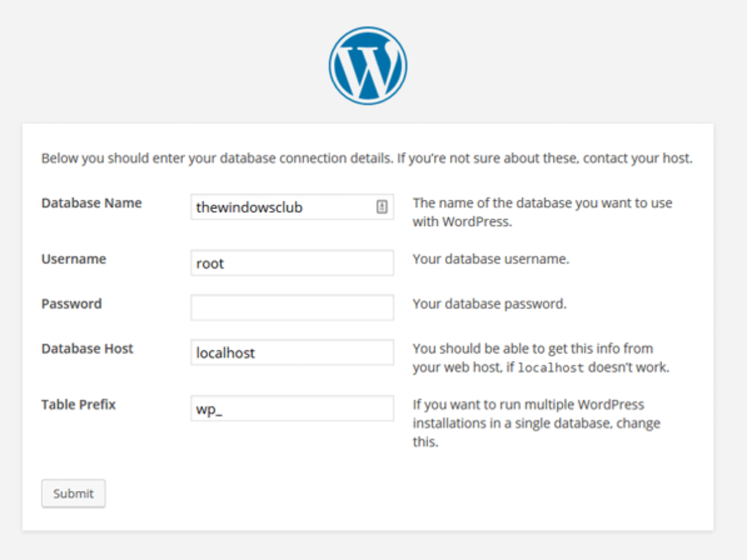Click the WordPress logo
This screenshot has height=560, width=747.
(368, 65)
